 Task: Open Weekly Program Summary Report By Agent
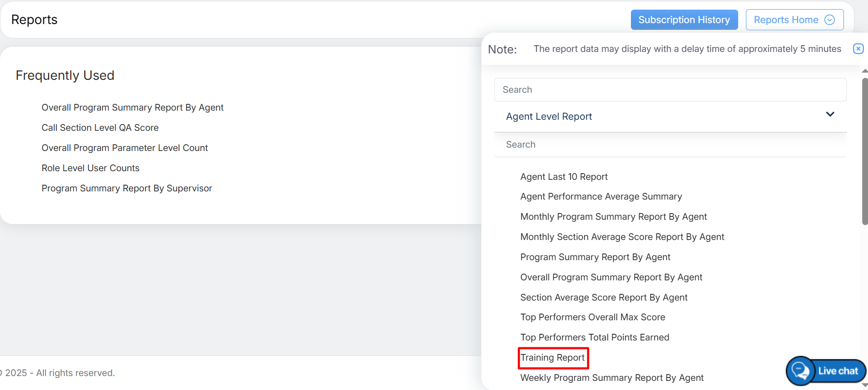(x=612, y=378)
